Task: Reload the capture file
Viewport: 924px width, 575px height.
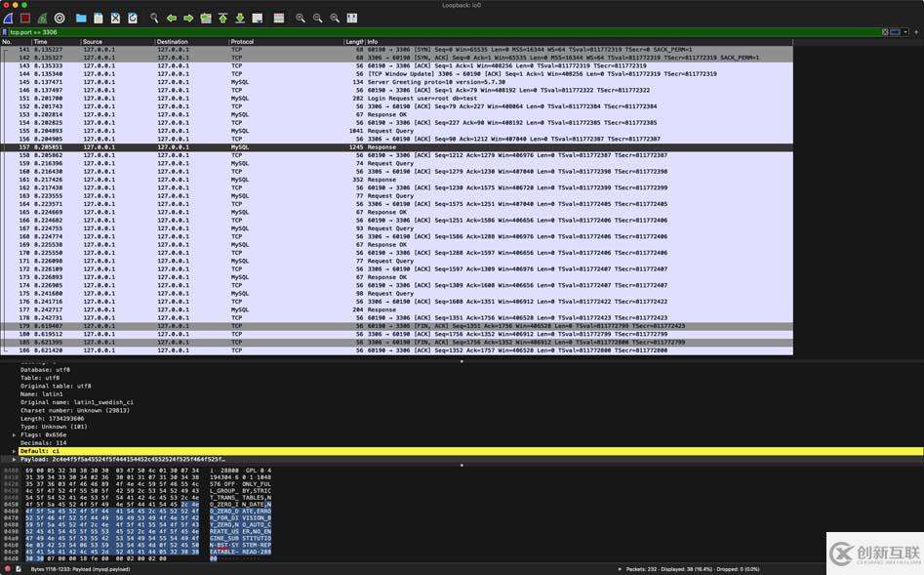Action: point(133,19)
